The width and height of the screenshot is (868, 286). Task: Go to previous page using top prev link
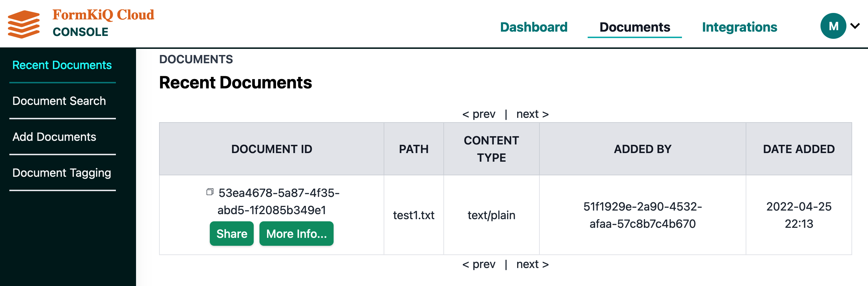coord(479,114)
